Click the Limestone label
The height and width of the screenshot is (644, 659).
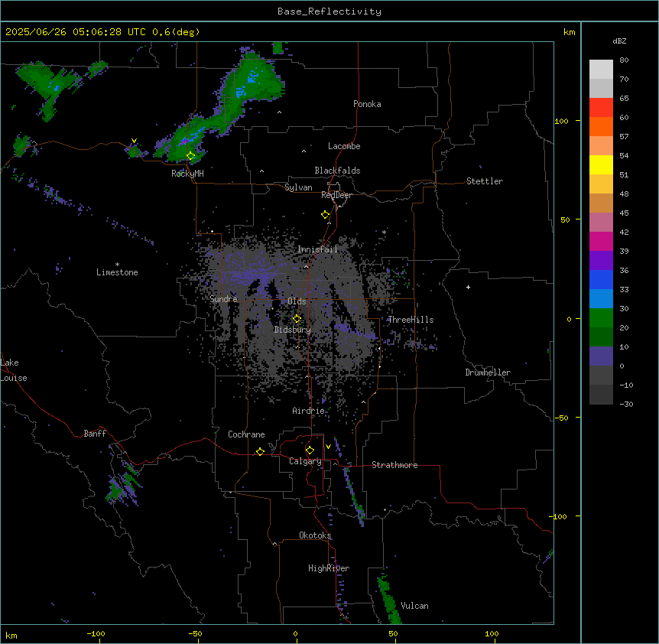pos(117,272)
